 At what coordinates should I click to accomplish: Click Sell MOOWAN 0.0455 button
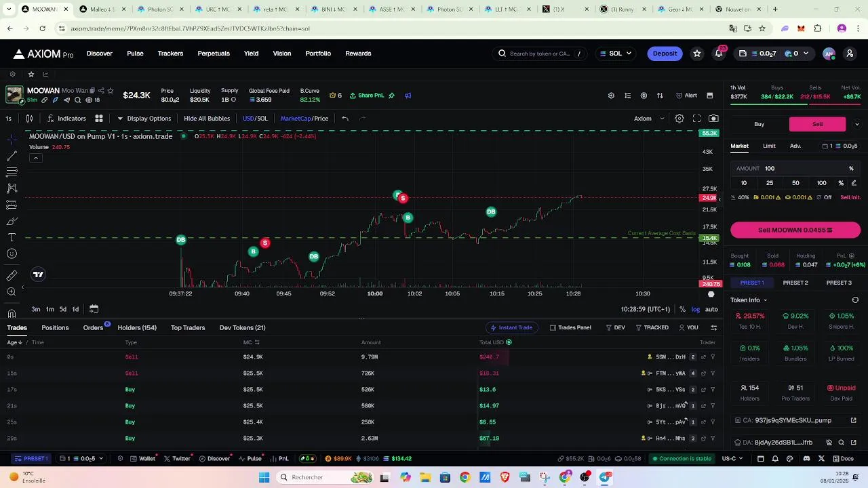[795, 230]
